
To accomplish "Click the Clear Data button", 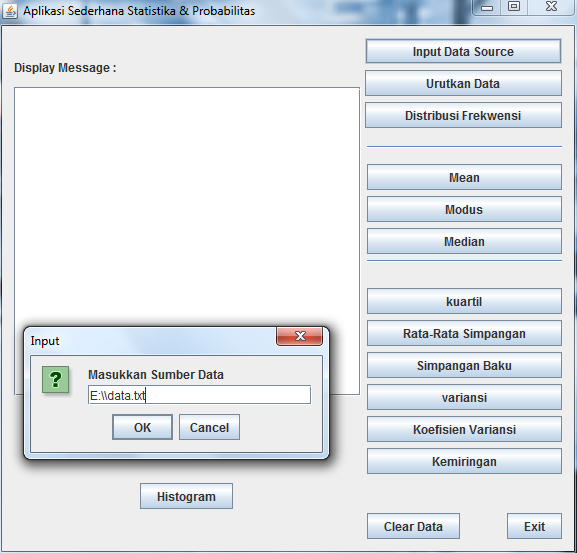I will point(413,526).
